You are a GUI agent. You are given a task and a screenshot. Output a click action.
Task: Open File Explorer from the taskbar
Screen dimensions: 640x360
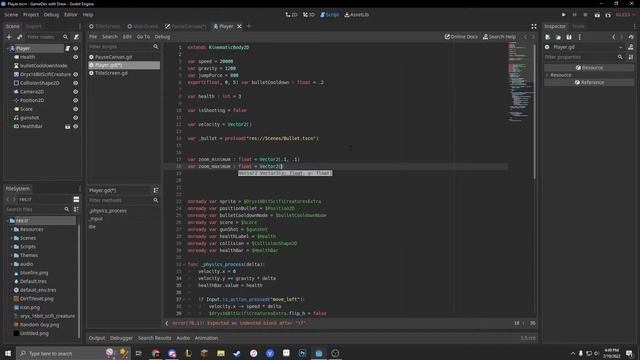(x=221, y=353)
